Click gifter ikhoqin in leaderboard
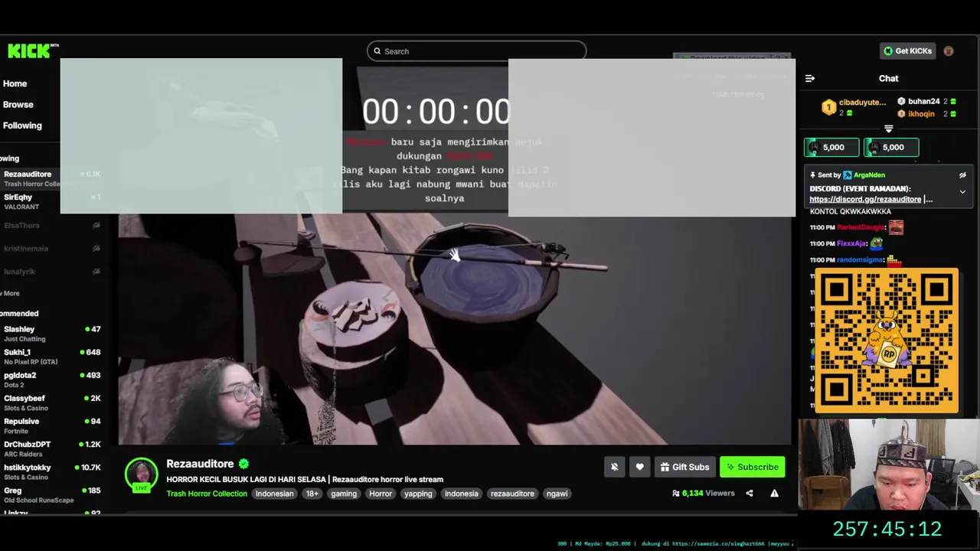This screenshot has height=551, width=980. tap(921, 114)
